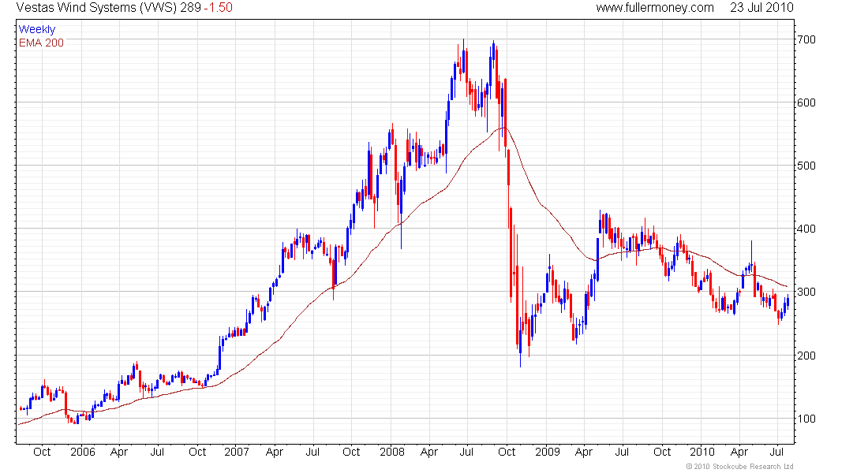Click the 200 price axis label

pos(806,356)
